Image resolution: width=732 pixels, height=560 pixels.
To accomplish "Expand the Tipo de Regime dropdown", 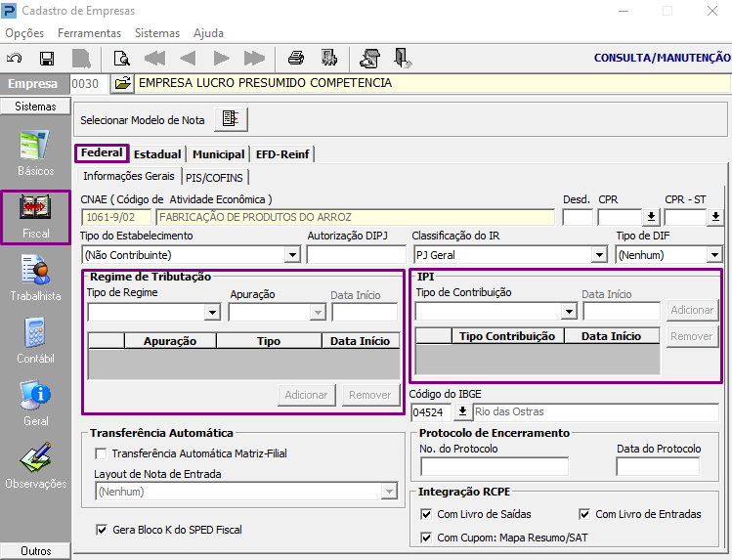I will point(212,313).
